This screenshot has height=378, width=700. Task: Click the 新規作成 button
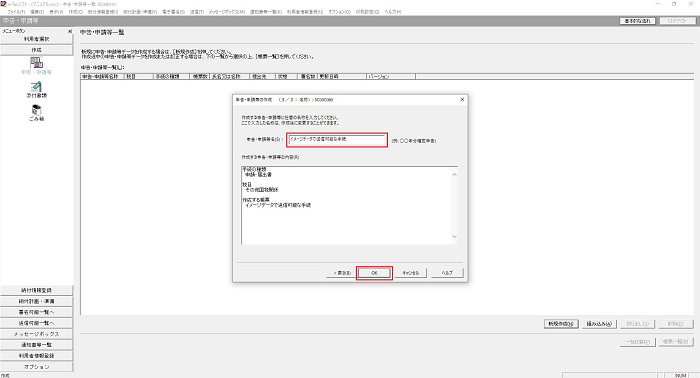click(x=561, y=324)
